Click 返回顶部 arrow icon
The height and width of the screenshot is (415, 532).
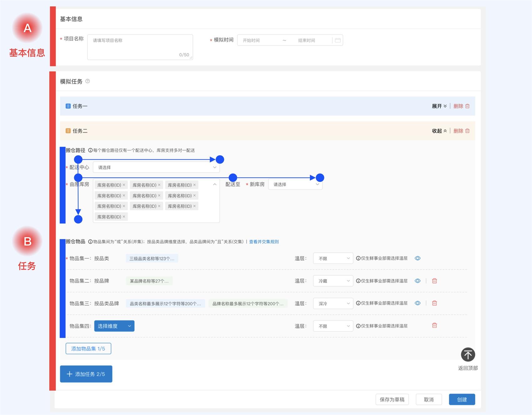pos(468,355)
